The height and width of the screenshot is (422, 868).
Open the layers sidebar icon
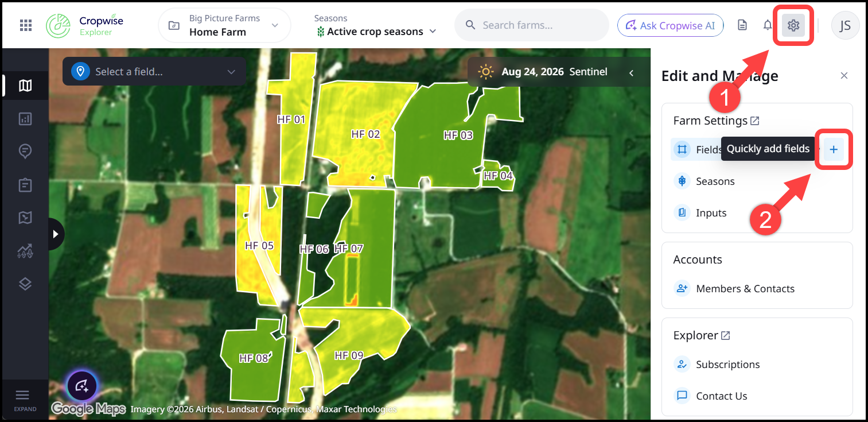(x=25, y=284)
